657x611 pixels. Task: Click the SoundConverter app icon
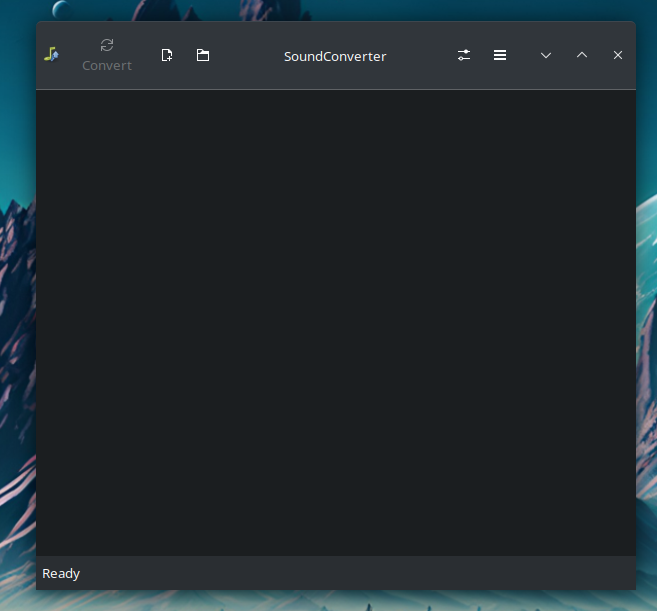pyautogui.click(x=51, y=55)
